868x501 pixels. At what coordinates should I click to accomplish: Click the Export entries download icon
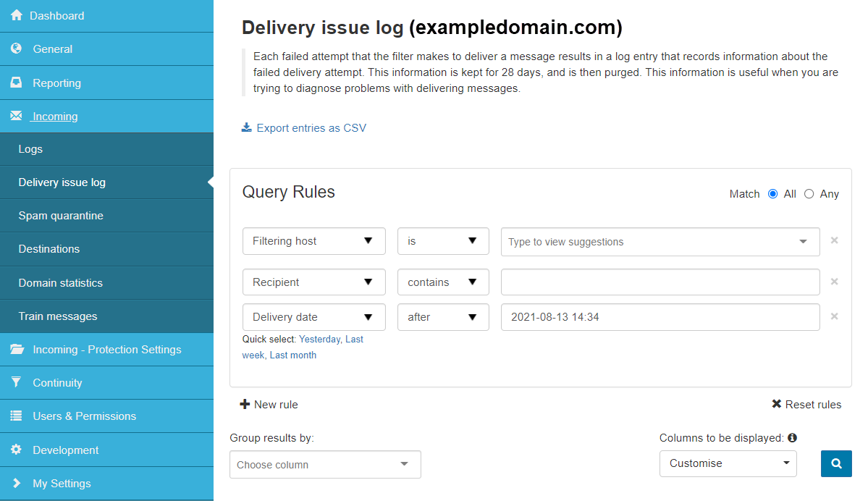(x=245, y=126)
